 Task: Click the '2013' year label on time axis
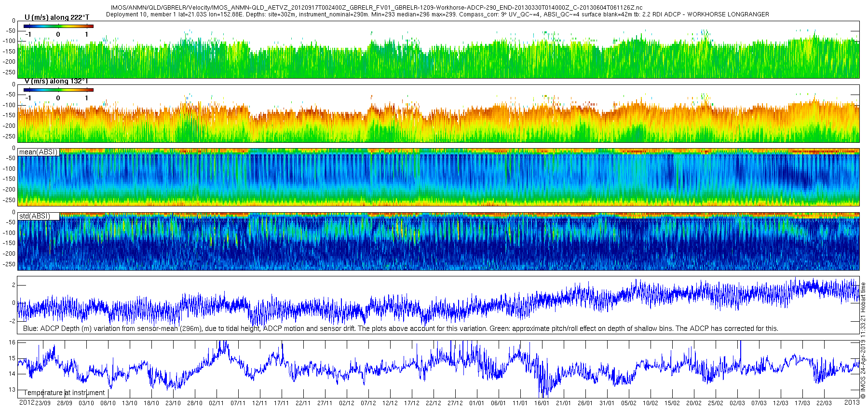point(852,402)
